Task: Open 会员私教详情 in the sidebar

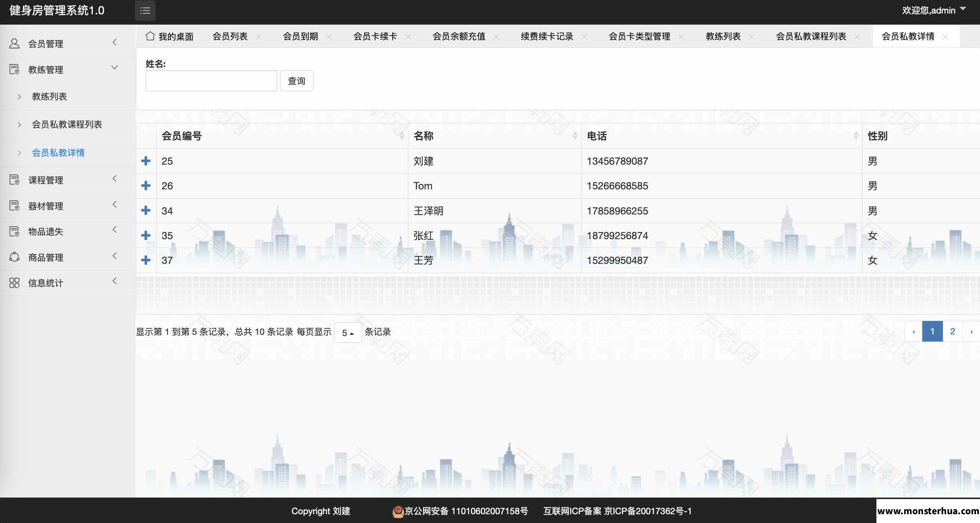Action: [x=58, y=153]
